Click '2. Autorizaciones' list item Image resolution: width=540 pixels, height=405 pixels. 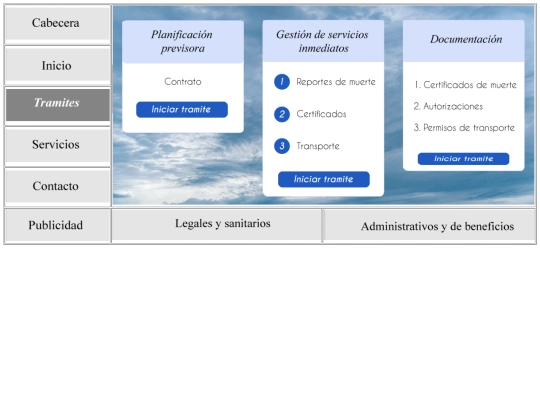(448, 106)
